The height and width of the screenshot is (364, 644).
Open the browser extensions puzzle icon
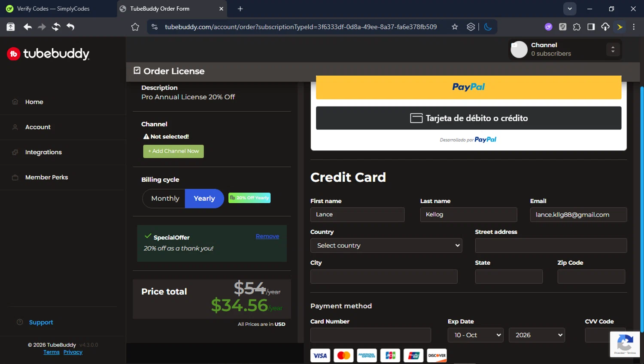click(577, 27)
